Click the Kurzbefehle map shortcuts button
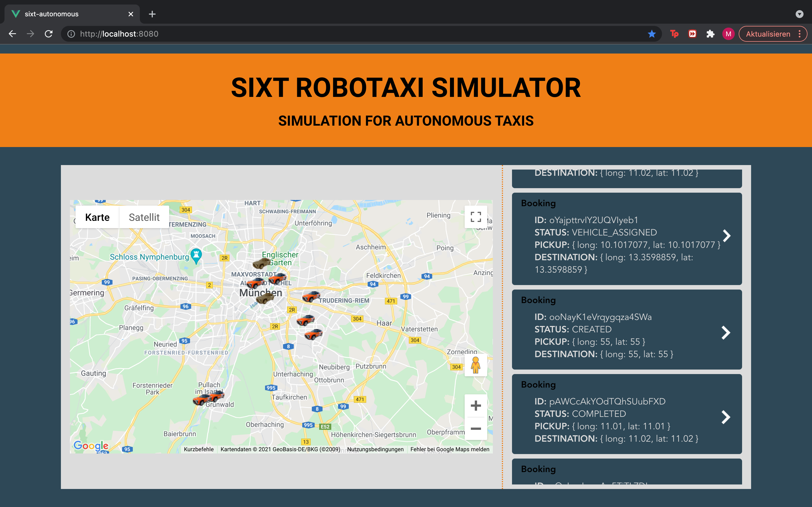This screenshot has height=507, width=812. pyautogui.click(x=199, y=449)
